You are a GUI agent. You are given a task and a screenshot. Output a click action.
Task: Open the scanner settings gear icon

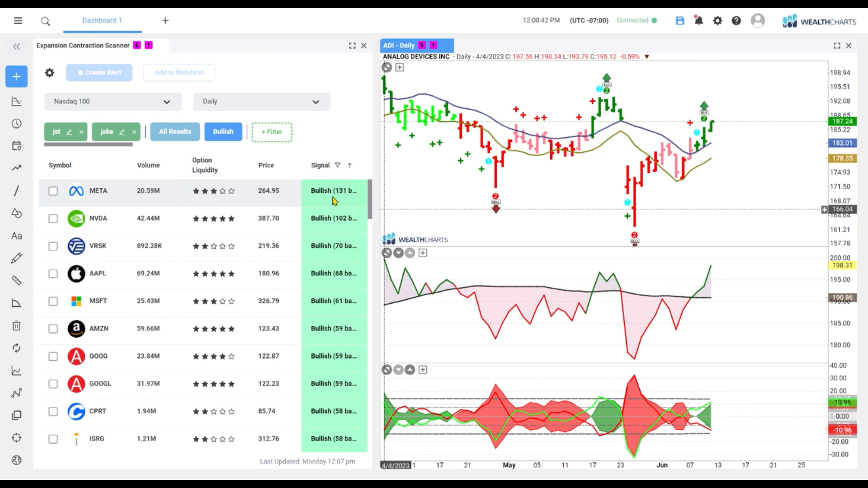[x=49, y=72]
